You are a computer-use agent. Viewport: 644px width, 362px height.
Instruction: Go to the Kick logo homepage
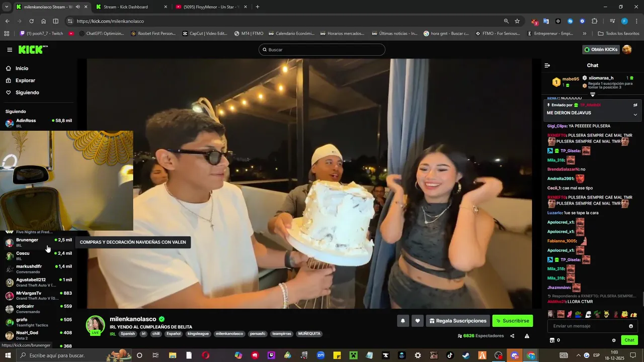(33, 49)
